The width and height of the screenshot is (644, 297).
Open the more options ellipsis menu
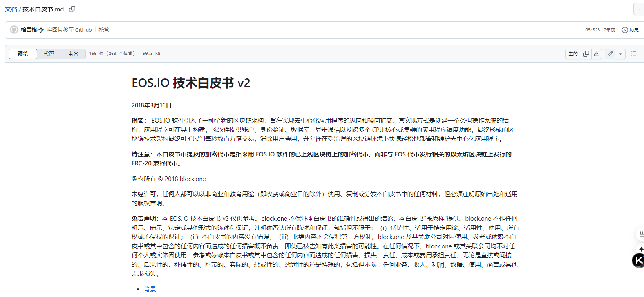pyautogui.click(x=639, y=9)
